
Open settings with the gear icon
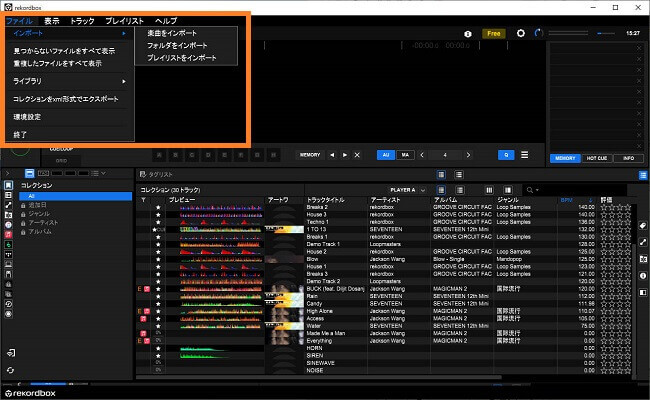(521, 33)
